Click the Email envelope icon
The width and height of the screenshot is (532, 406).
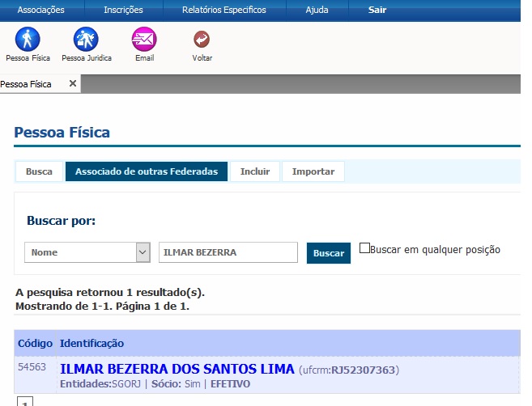[144, 39]
